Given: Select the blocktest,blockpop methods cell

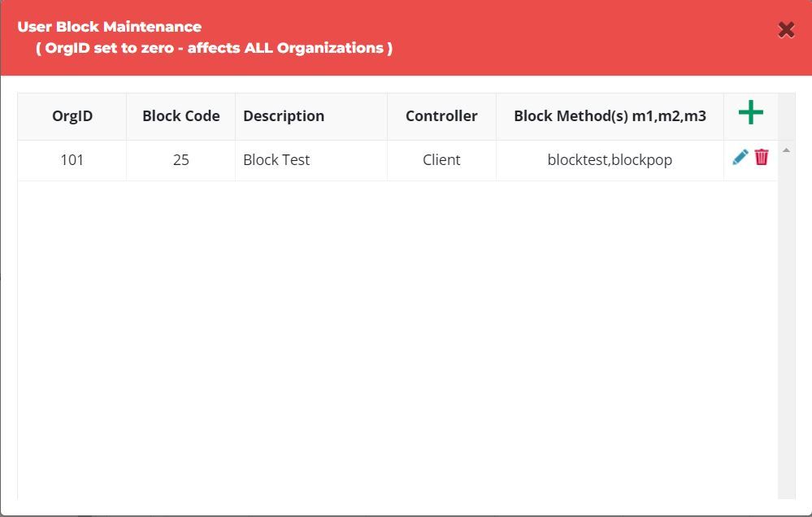Looking at the screenshot, I should pos(610,160).
